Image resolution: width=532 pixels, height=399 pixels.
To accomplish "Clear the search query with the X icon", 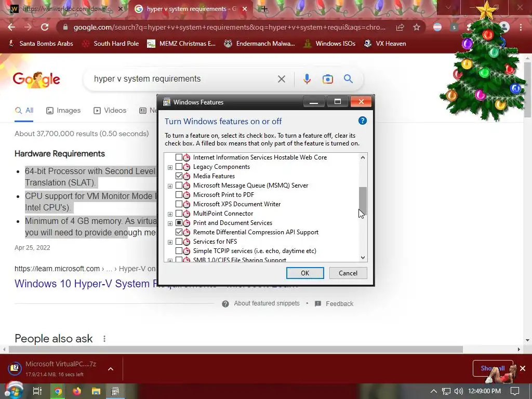I will [281, 79].
